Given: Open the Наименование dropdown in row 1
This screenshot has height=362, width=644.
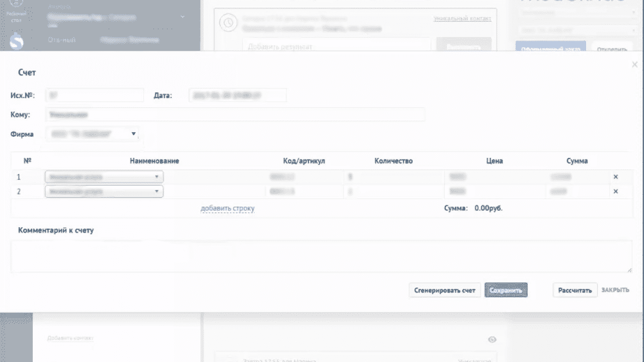Looking at the screenshot, I should pos(104,177).
